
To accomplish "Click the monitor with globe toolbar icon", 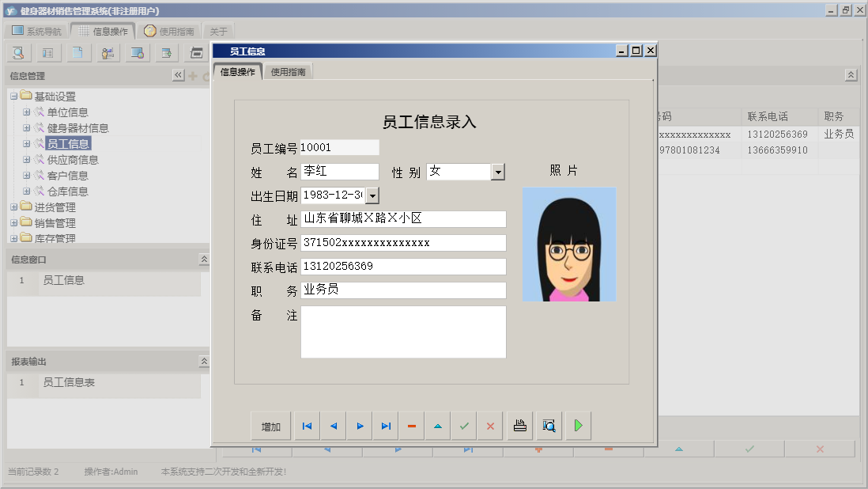I will click(138, 53).
